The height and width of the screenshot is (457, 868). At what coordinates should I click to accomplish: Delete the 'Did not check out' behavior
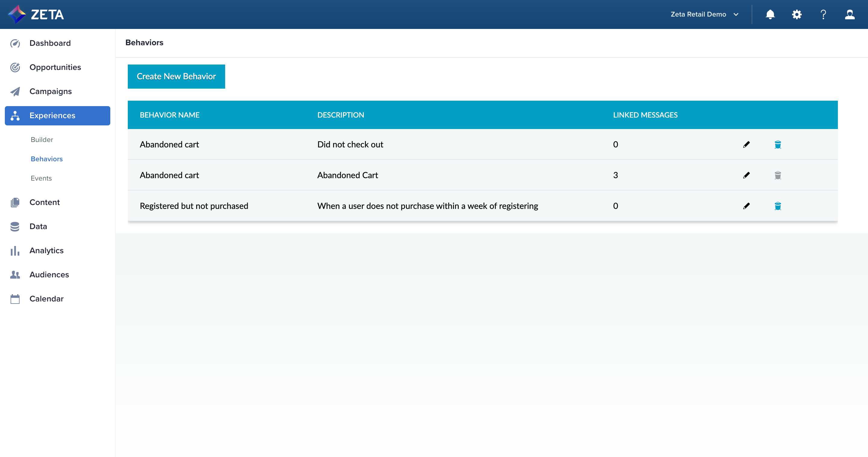(x=777, y=145)
